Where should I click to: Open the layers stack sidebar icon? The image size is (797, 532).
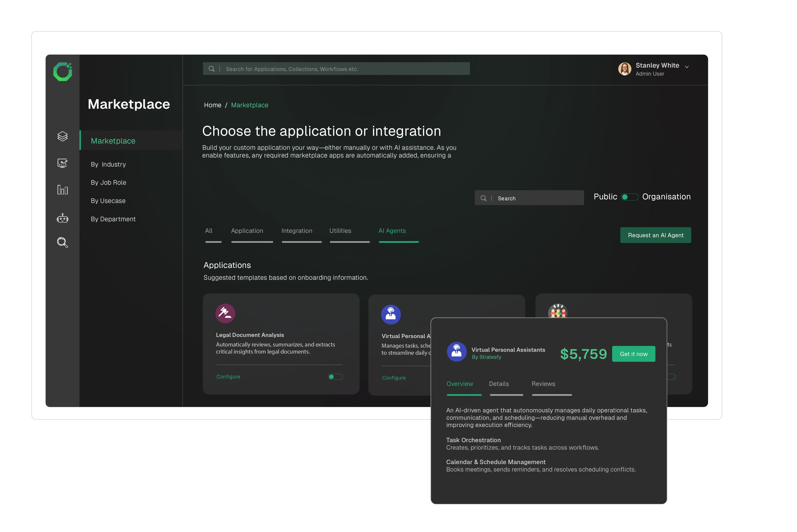[63, 136]
